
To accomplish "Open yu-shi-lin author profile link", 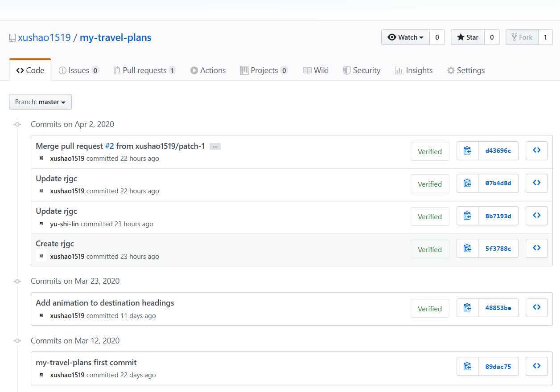I will [64, 224].
